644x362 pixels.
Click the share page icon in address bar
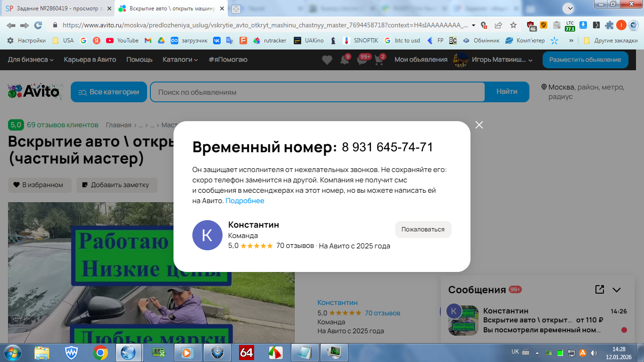pyautogui.click(x=498, y=25)
